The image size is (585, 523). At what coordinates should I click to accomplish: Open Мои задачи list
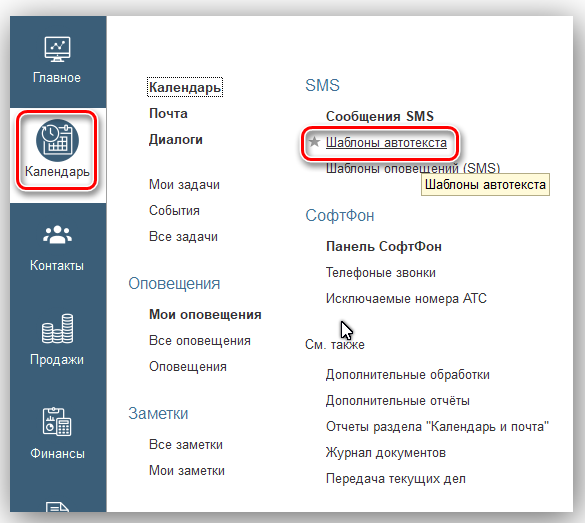click(x=184, y=185)
